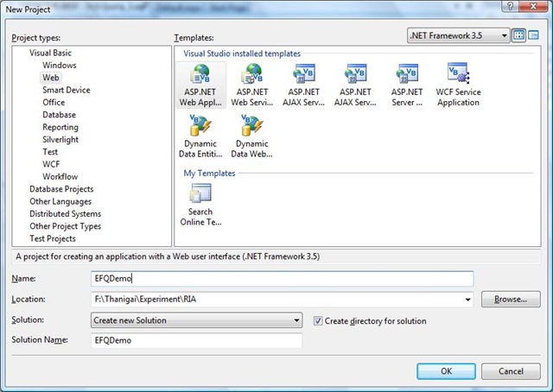Click the "Visual Studio installed templates" heading
The image size is (553, 392).
click(242, 54)
